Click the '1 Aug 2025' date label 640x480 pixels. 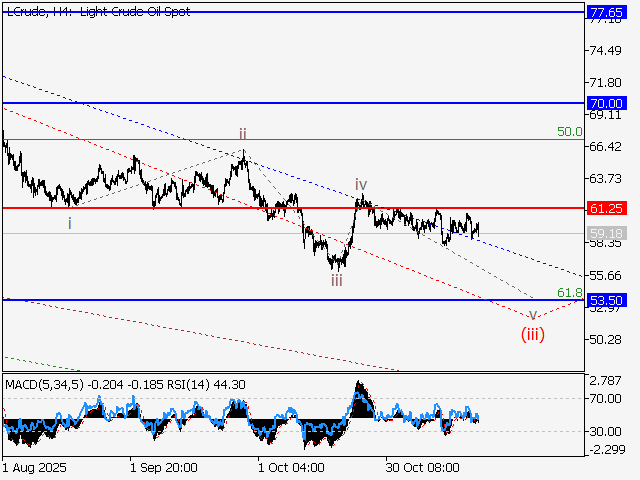click(37, 467)
